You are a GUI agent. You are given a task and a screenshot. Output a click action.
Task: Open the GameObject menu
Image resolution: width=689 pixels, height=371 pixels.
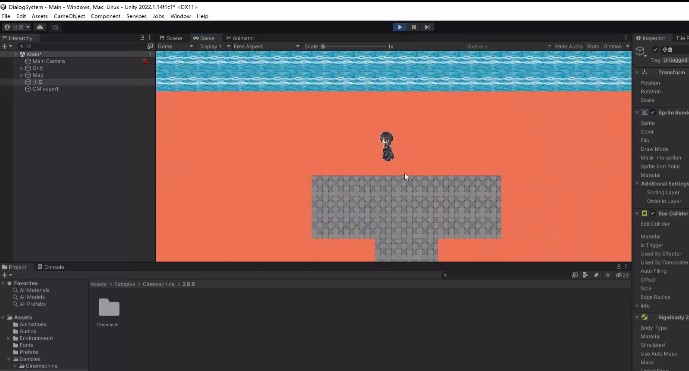pyautogui.click(x=69, y=16)
